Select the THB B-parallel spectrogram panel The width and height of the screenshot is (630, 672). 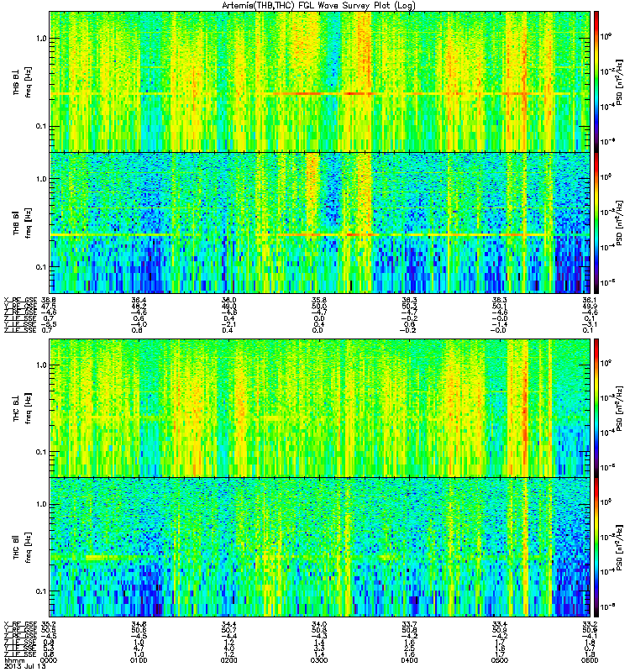tap(320, 223)
